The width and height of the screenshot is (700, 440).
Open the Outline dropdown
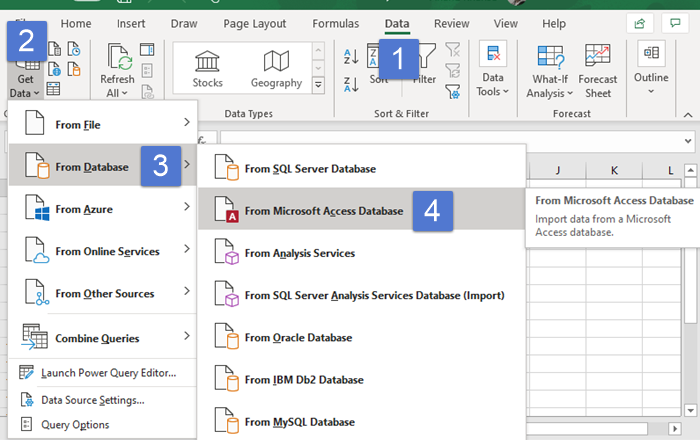click(x=651, y=68)
